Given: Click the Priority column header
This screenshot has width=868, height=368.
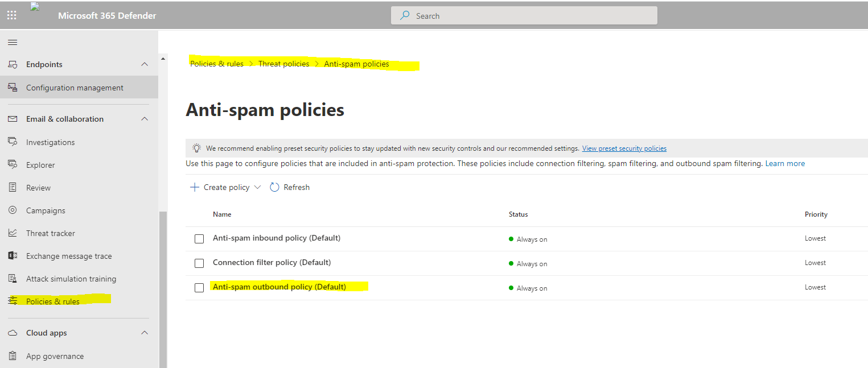Looking at the screenshot, I should pos(816,214).
